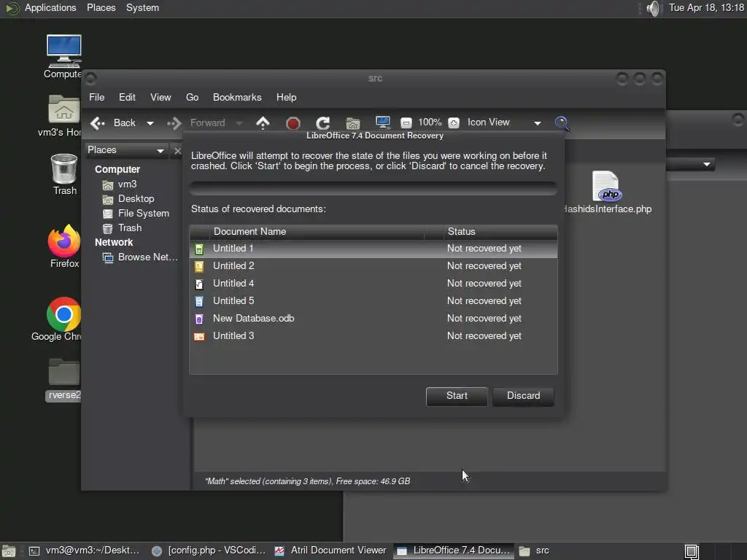The width and height of the screenshot is (747, 560).
Task: Click the Untitled 2 drawing document icon
Action: (x=199, y=266)
